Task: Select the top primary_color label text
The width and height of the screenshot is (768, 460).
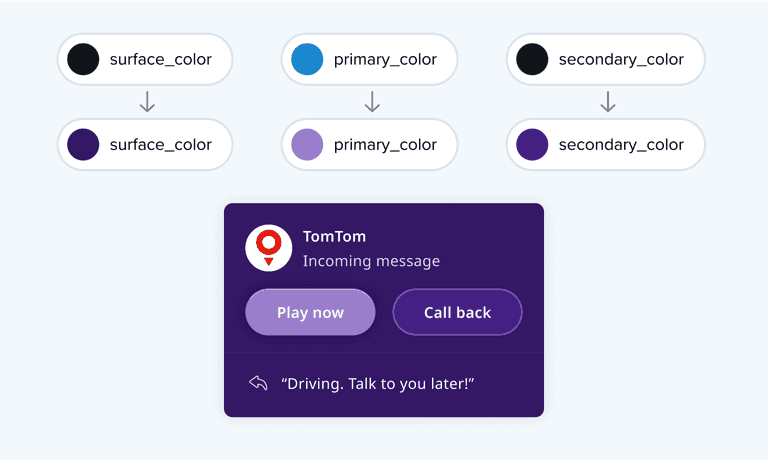Action: (x=385, y=59)
